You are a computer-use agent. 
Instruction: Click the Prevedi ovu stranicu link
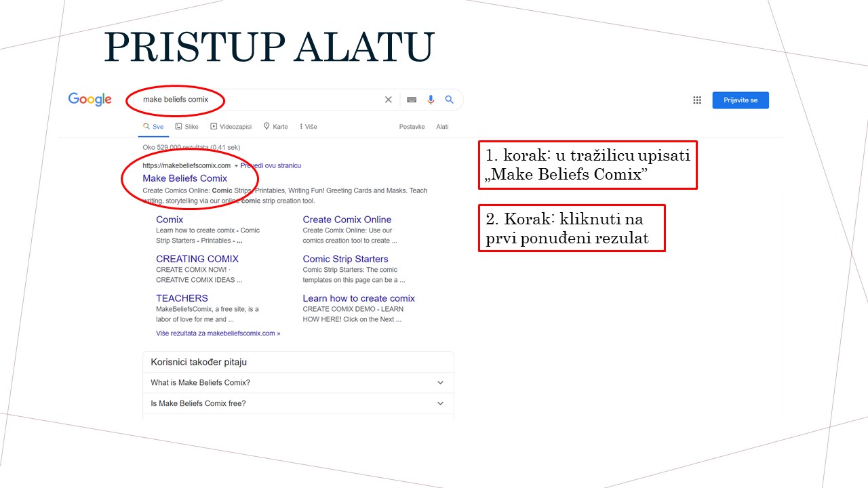click(x=271, y=165)
